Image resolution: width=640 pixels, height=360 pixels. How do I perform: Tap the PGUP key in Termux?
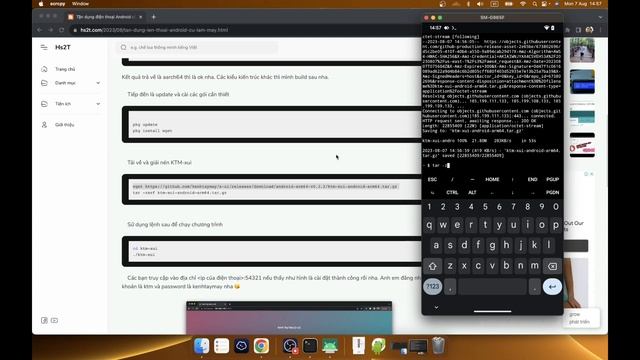pyautogui.click(x=552, y=179)
